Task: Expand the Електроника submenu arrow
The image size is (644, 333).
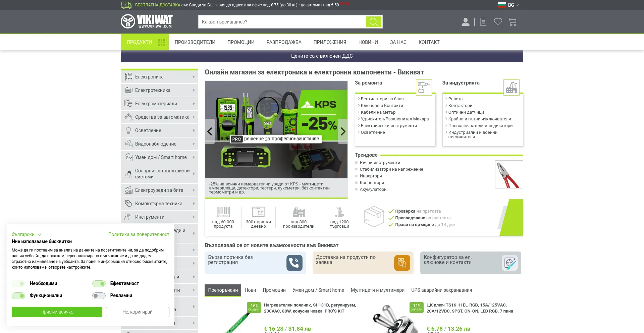Action: 194,77
